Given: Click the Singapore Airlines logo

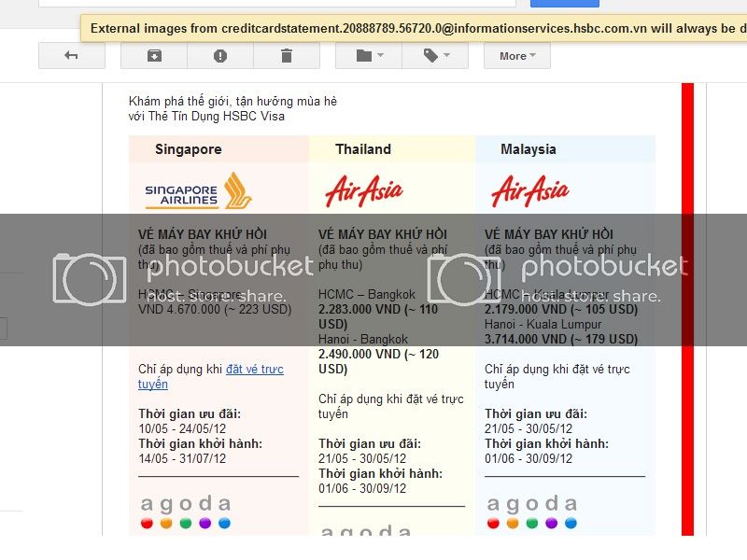Looking at the screenshot, I should point(198,191).
